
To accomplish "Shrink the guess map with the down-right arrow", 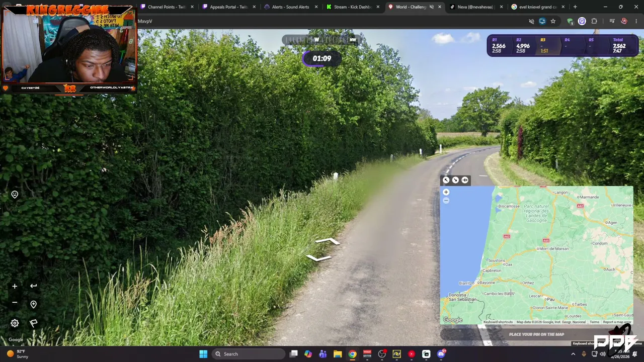I will (x=455, y=180).
